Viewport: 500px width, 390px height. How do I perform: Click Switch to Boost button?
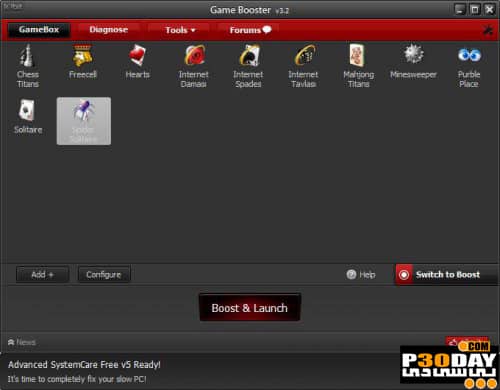point(447,275)
